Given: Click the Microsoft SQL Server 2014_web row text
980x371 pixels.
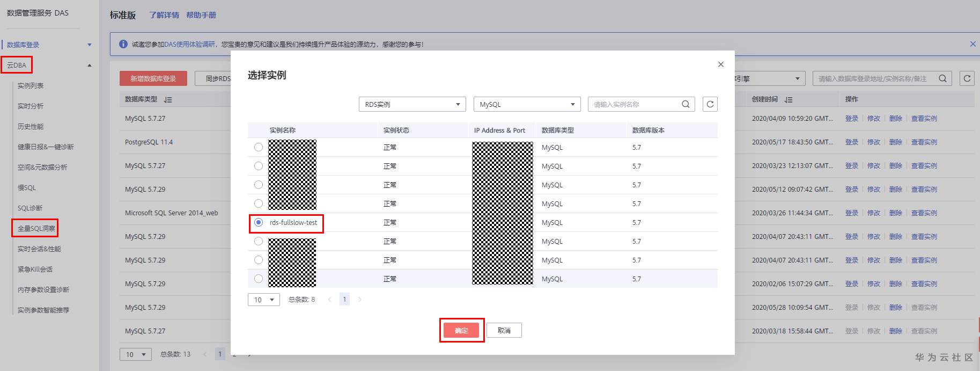Looking at the screenshot, I should (172, 213).
